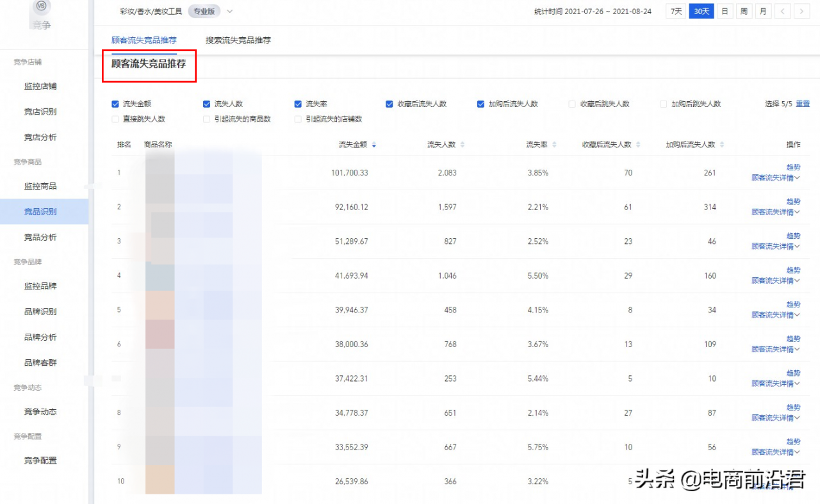
Task: Open 竞争配置 in sidebar
Action: [x=40, y=460]
